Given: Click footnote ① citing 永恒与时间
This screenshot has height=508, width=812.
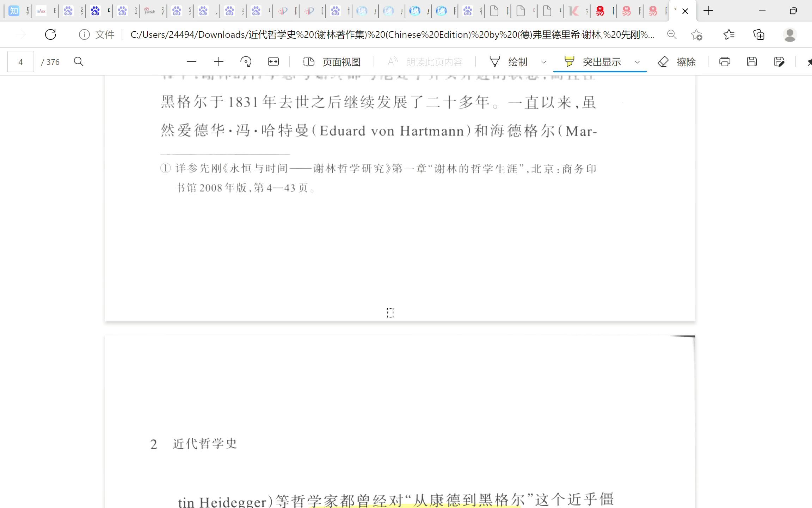Looking at the screenshot, I should point(378,169).
